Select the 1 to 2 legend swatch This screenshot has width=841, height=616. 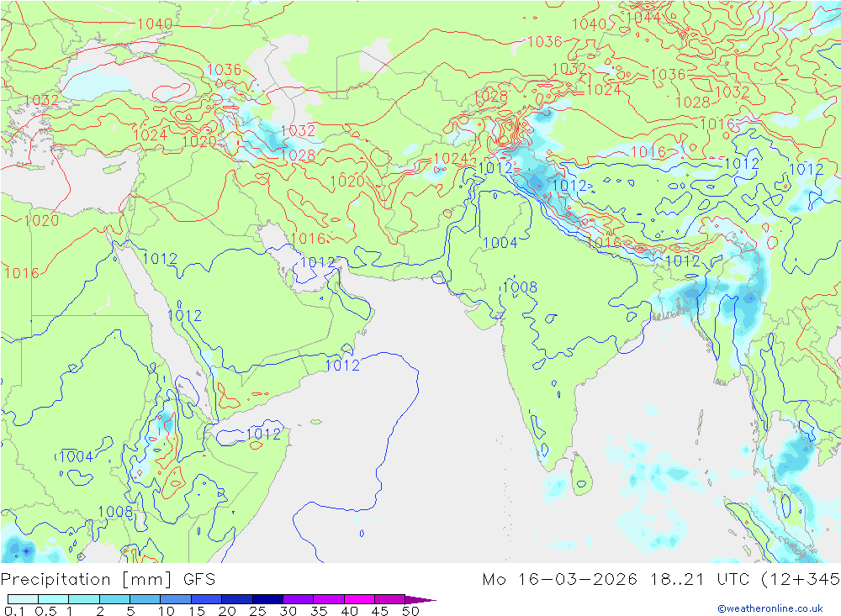pos(84,599)
